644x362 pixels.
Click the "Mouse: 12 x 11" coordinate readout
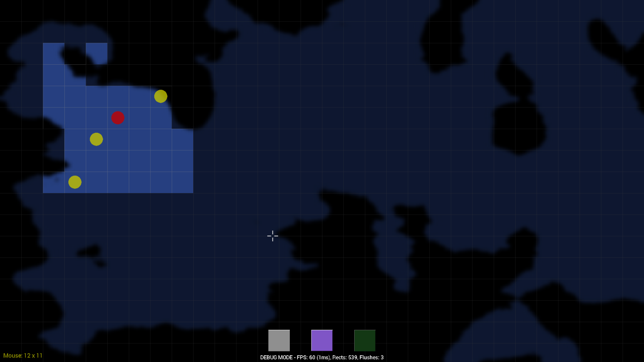23,356
